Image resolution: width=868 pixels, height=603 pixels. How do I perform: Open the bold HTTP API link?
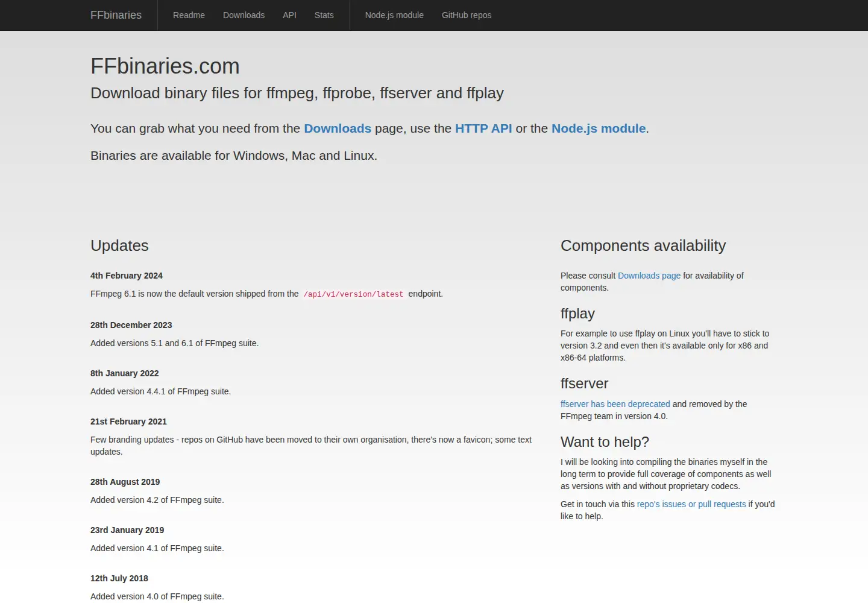point(483,128)
